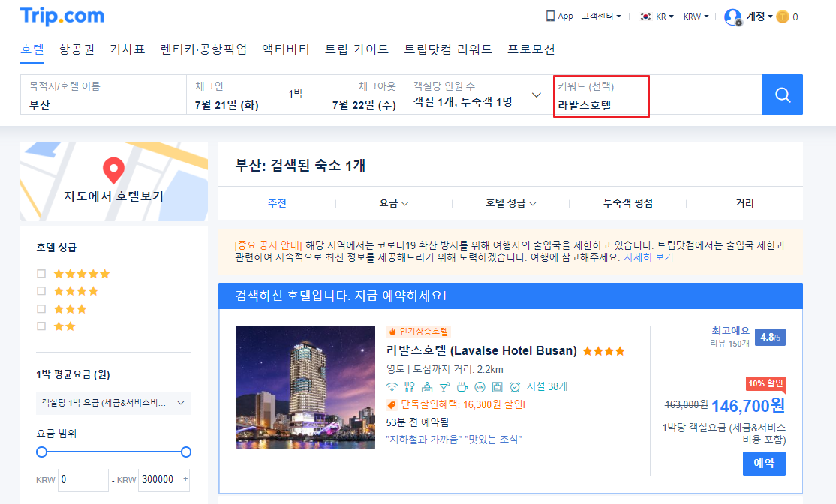This screenshot has width=836, height=504.
Task: Open the KRW currency dropdown
Action: click(696, 16)
